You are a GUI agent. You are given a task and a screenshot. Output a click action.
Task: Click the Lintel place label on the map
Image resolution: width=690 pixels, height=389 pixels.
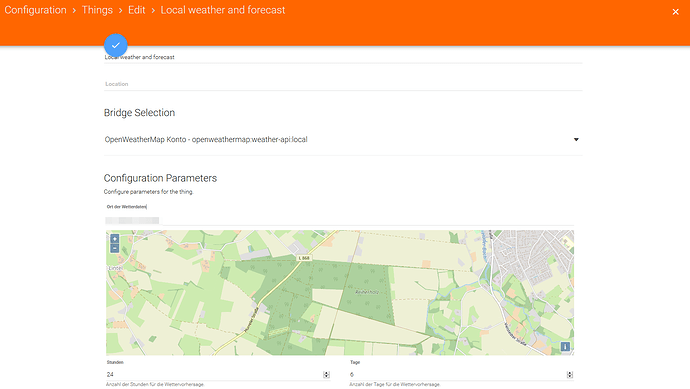coord(116,268)
